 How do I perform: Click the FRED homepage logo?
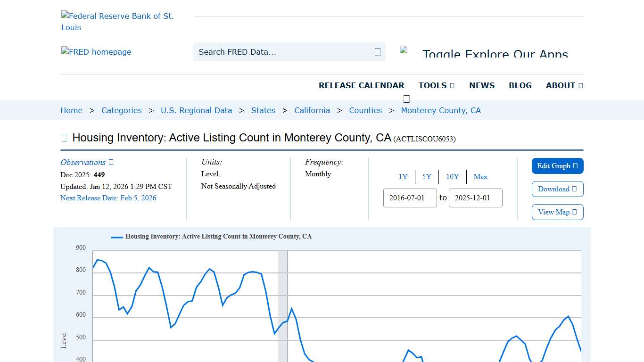96,52
